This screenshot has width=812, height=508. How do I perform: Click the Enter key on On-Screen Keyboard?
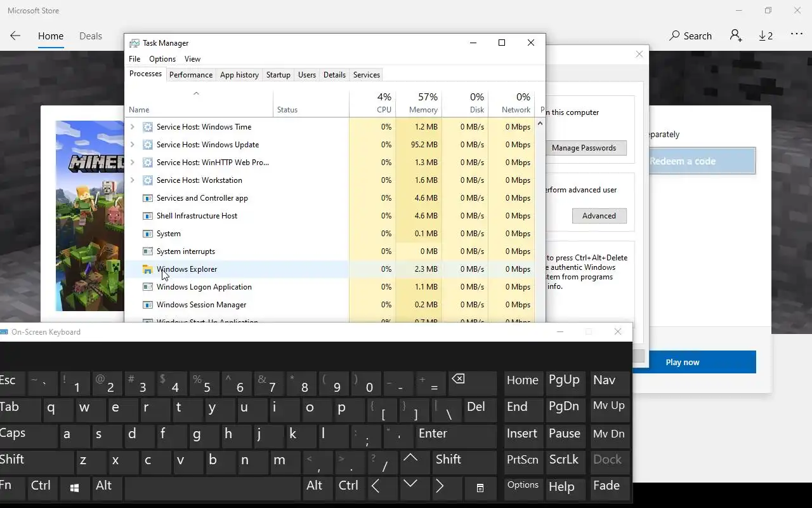pyautogui.click(x=455, y=436)
